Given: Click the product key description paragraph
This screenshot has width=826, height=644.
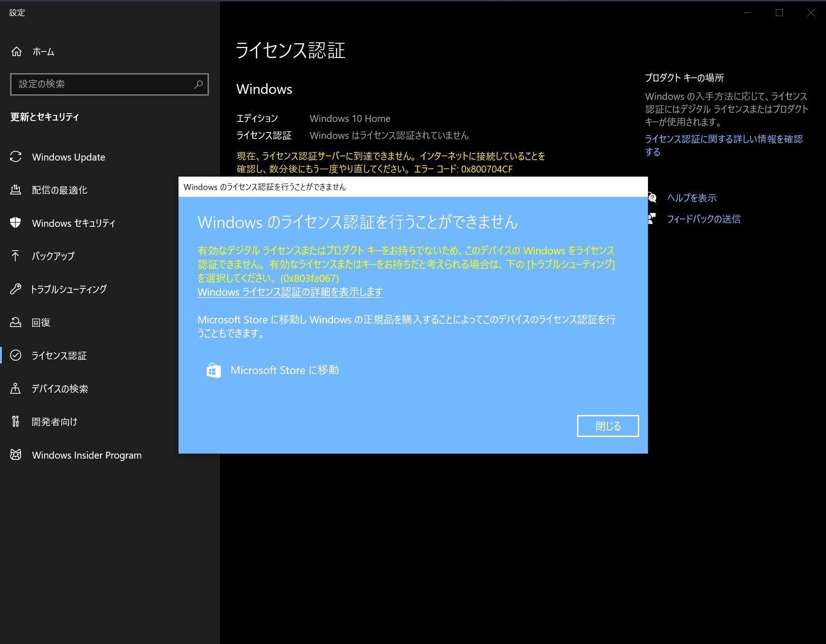Looking at the screenshot, I should [727, 109].
